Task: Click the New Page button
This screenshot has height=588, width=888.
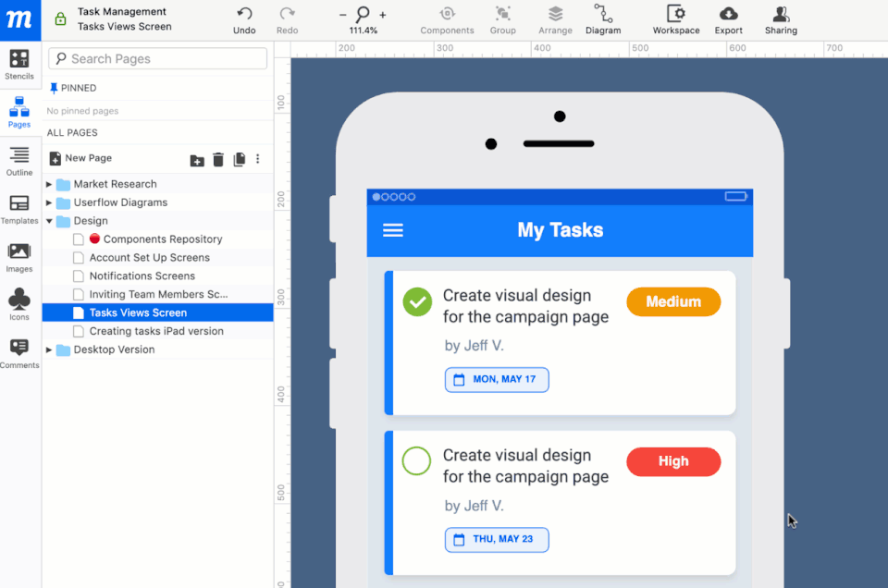Action: [80, 158]
